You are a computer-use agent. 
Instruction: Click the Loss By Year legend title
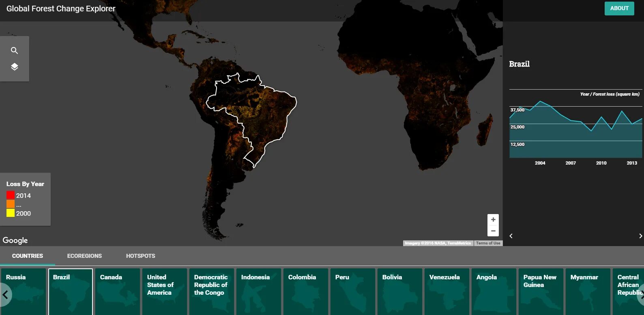point(25,184)
